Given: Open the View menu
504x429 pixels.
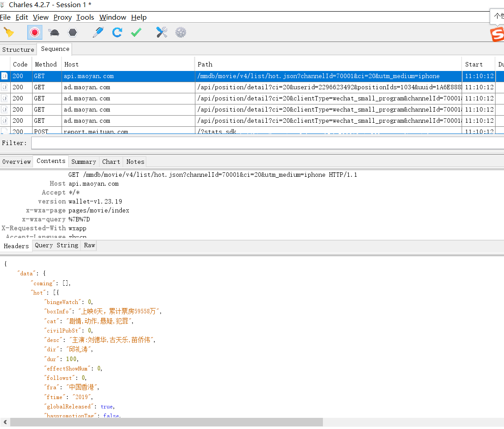Looking at the screenshot, I should [41, 17].
